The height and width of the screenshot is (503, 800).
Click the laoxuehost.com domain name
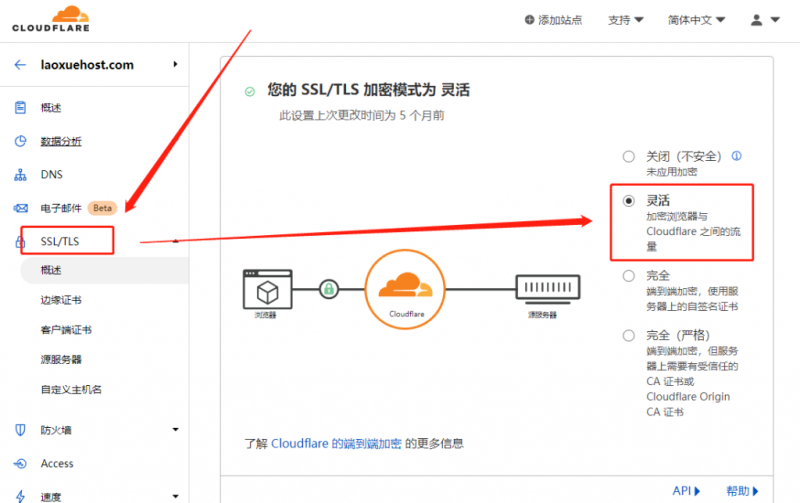(87, 65)
